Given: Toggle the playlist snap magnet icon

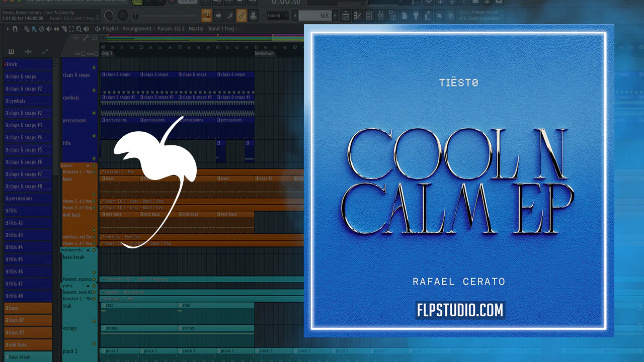Looking at the screenshot, I should coord(15,29).
